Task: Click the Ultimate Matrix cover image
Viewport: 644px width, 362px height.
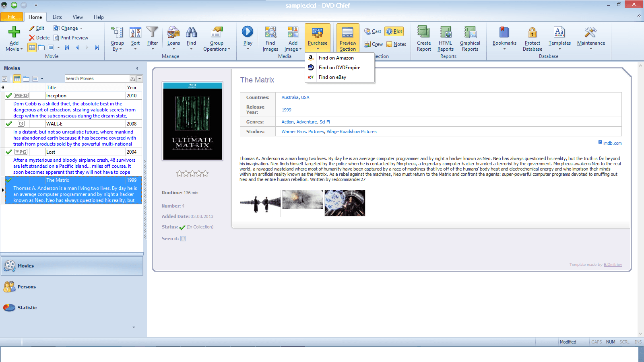Action: [192, 121]
